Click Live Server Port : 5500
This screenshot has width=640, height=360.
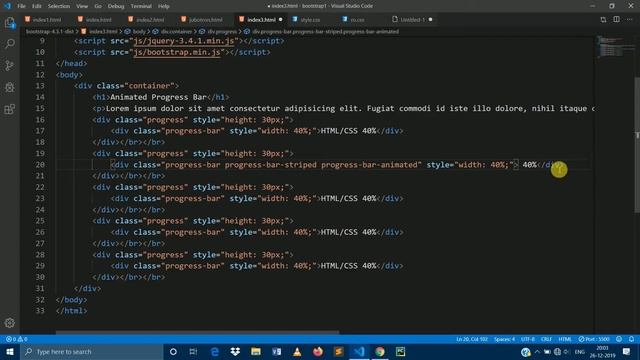point(594,339)
